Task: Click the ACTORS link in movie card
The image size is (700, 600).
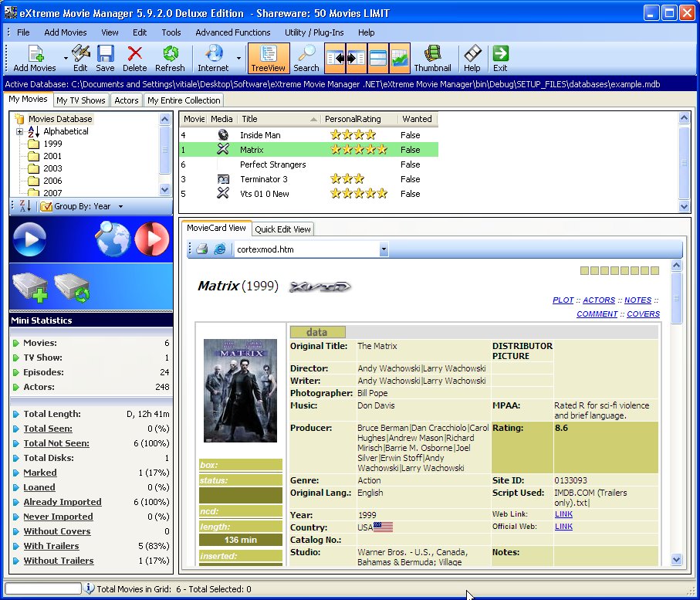Action: click(x=599, y=300)
